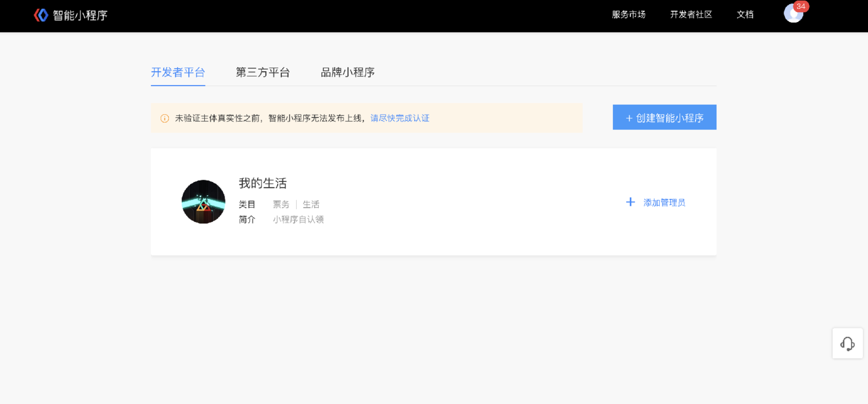Open 服务市场 in the top navigation
The width and height of the screenshot is (868, 404).
click(628, 14)
